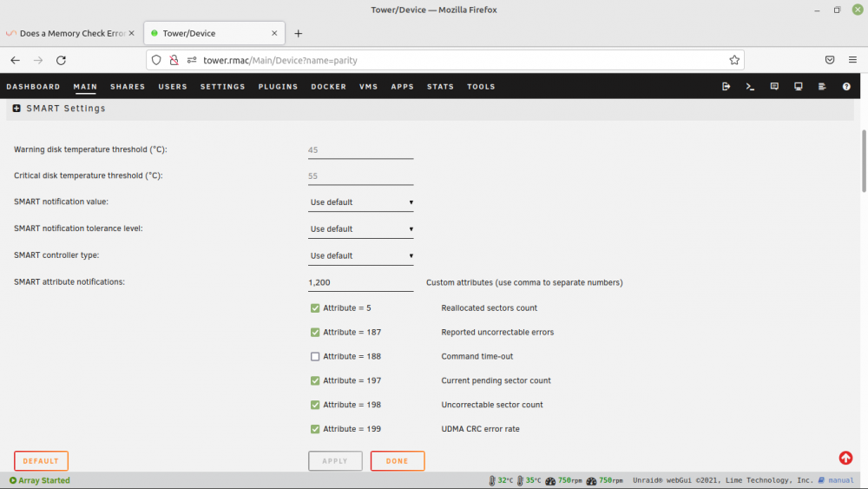Open a new tab with plus icon
The width and height of the screenshot is (868, 489).
click(298, 33)
